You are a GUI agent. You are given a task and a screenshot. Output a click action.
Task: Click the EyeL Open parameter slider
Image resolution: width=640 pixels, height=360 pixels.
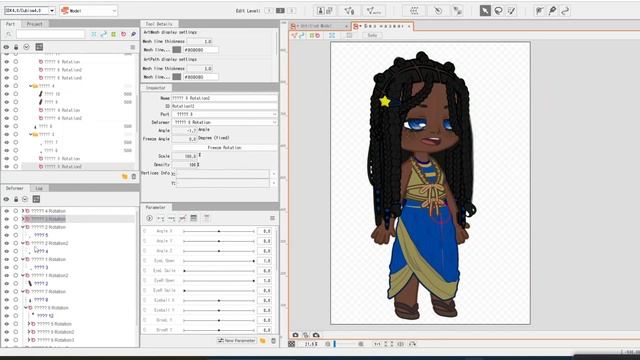[x=219, y=261]
